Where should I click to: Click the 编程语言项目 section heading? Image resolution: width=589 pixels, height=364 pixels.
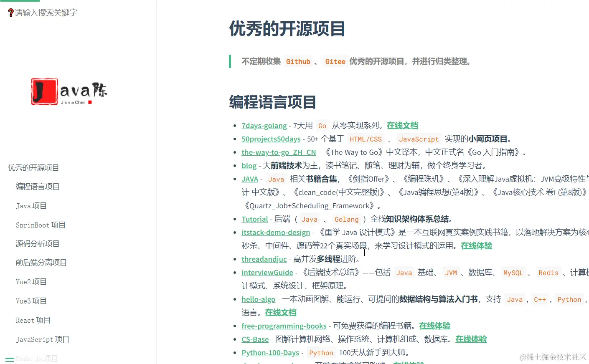(x=272, y=102)
